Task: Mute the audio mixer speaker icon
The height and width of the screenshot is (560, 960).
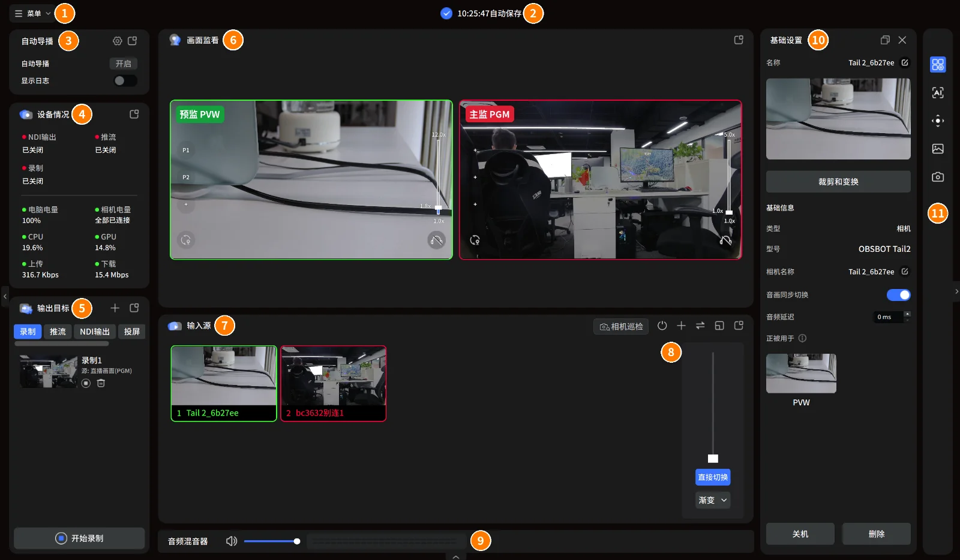Action: coord(232,541)
